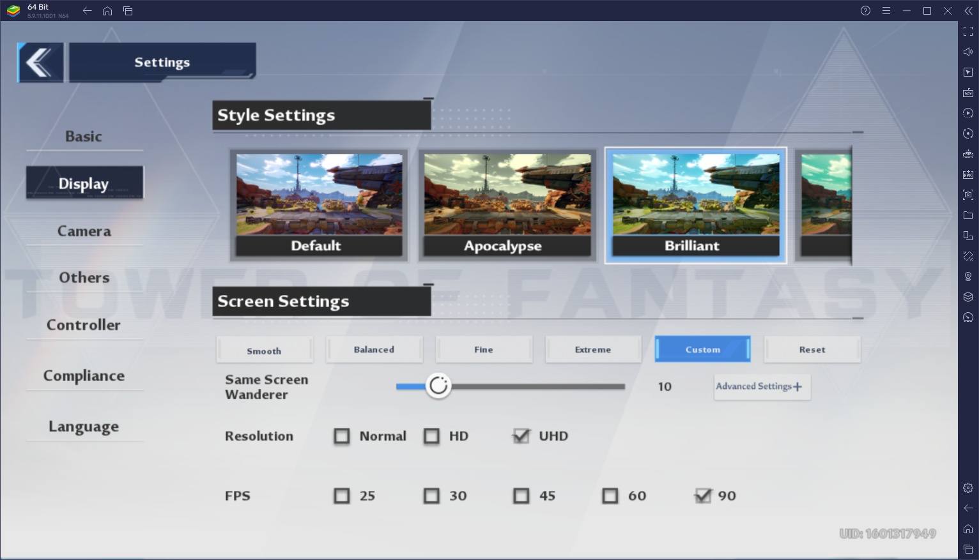Open the Others settings tab
Viewport: 979px width, 560px height.
click(84, 278)
